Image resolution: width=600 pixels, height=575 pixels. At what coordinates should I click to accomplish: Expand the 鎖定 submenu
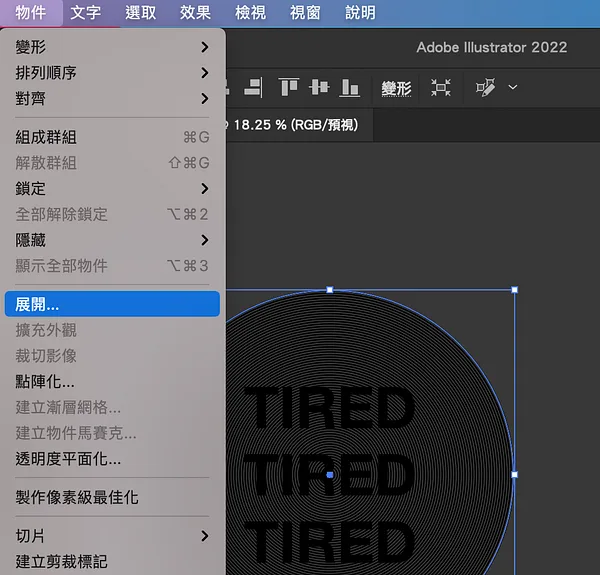coord(112,189)
